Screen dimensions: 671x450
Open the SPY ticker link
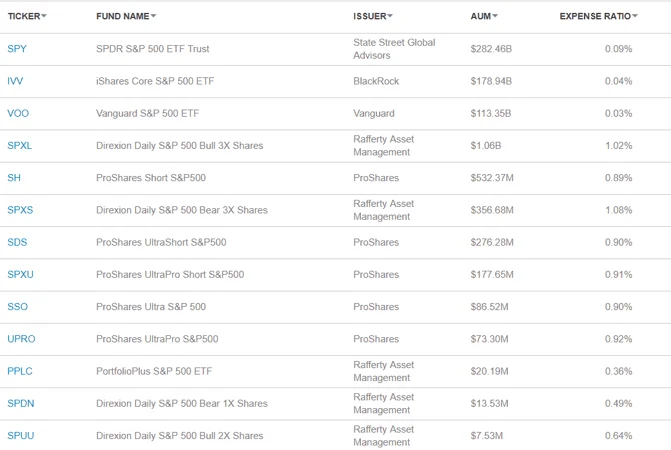(17, 49)
